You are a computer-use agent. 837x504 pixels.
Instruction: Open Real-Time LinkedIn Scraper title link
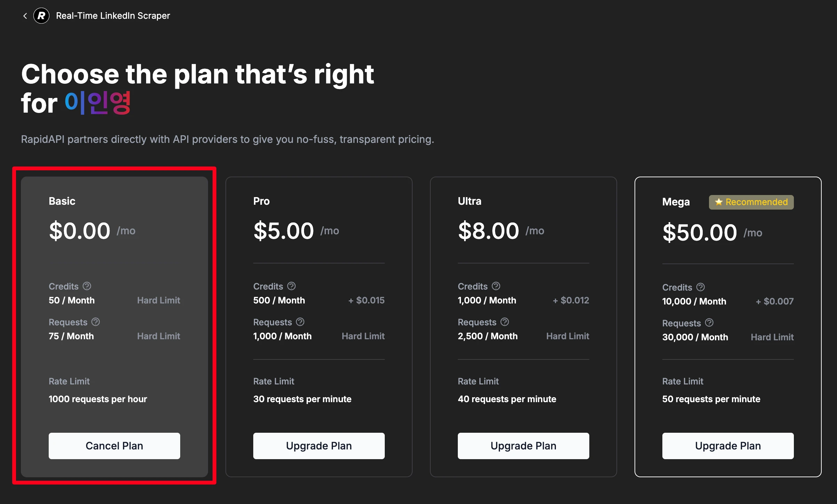pyautogui.click(x=113, y=16)
